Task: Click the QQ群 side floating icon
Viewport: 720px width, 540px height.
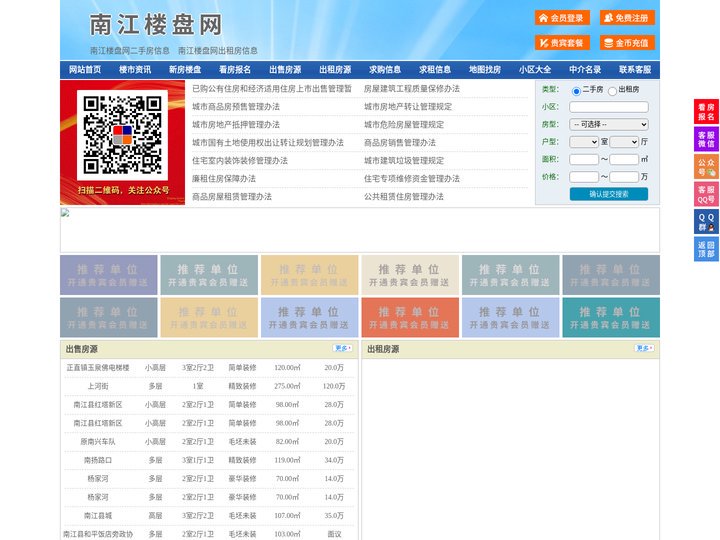Action: click(x=706, y=222)
